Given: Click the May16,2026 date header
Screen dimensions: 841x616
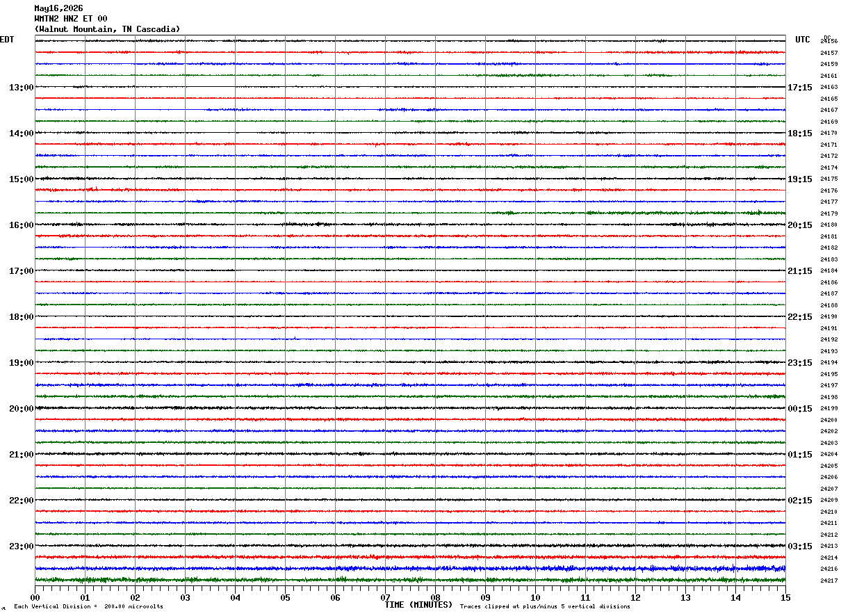Looking at the screenshot, I should pos(59,8).
